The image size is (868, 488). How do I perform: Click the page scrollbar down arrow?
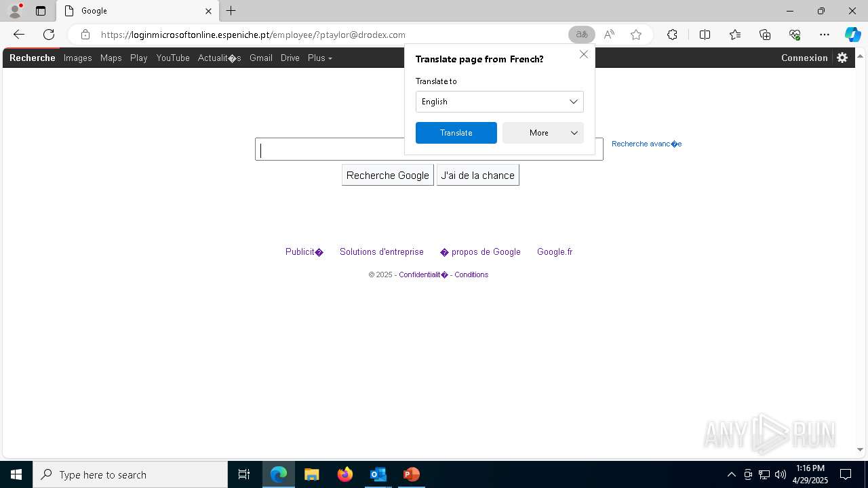tap(860, 449)
